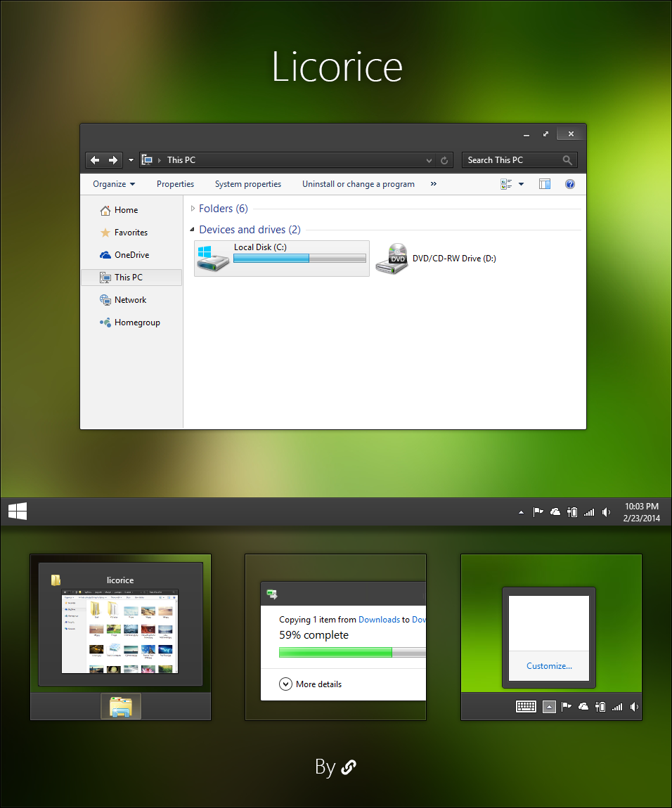Click the Help question mark icon

pos(569,183)
